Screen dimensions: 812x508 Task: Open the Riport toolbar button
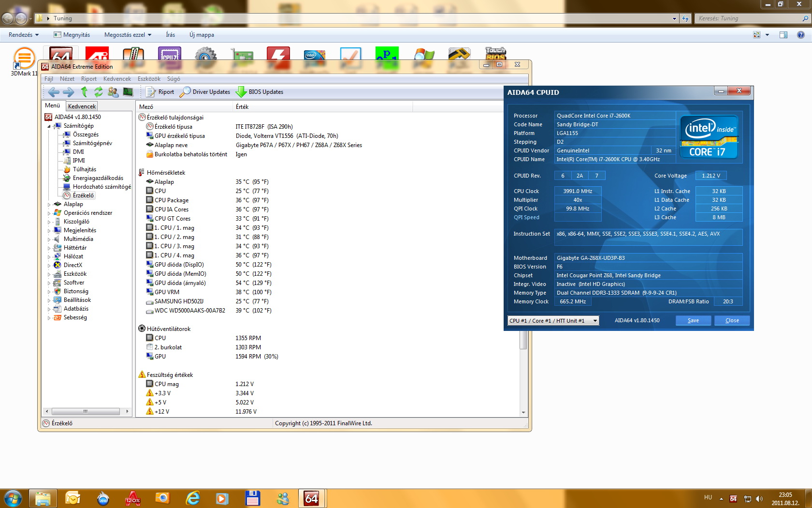[160, 92]
